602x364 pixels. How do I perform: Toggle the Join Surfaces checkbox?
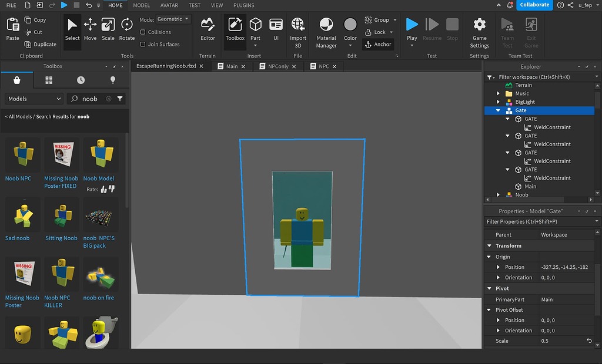[x=143, y=44]
